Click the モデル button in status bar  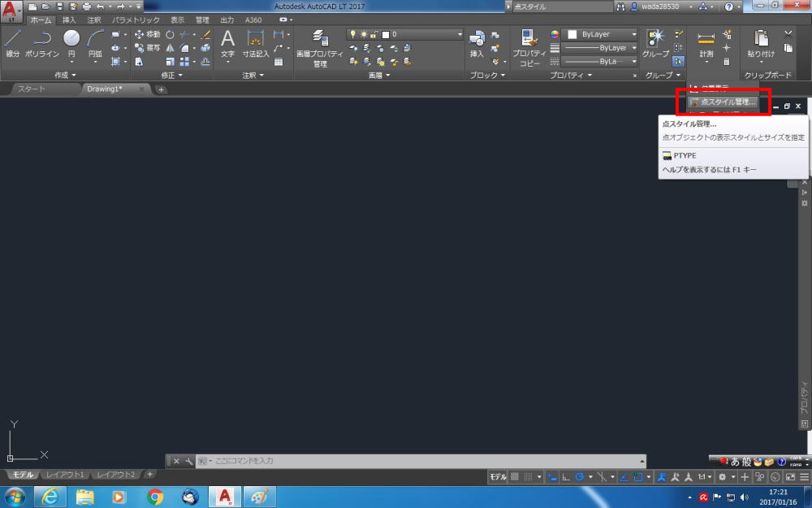[x=498, y=477]
